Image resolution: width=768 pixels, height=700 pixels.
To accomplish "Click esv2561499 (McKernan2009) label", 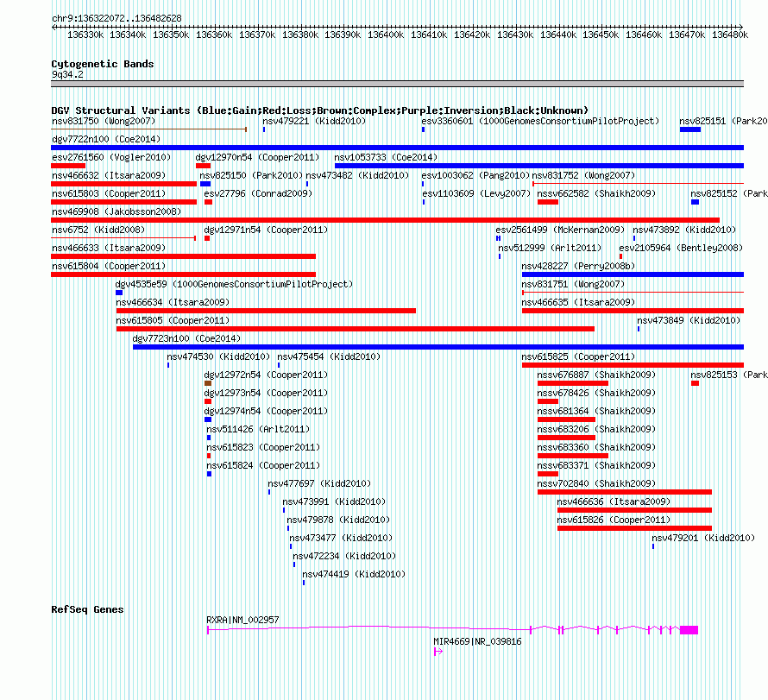I will point(560,230).
